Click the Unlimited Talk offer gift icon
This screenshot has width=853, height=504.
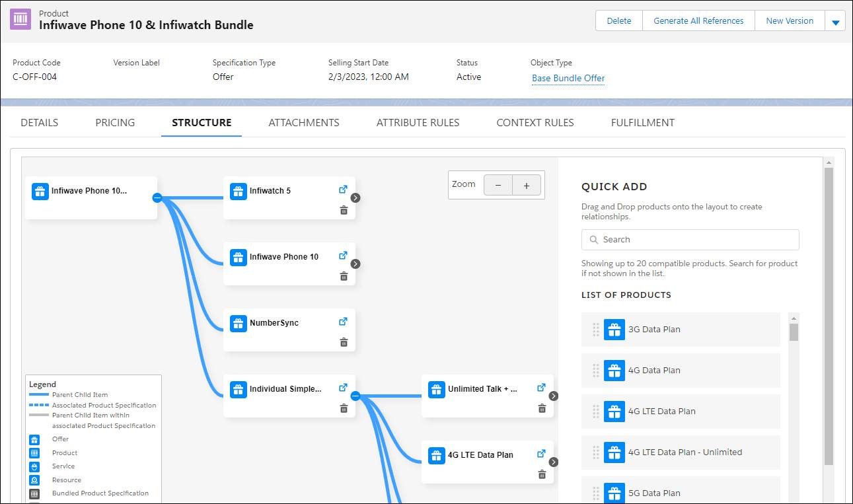[x=437, y=390]
